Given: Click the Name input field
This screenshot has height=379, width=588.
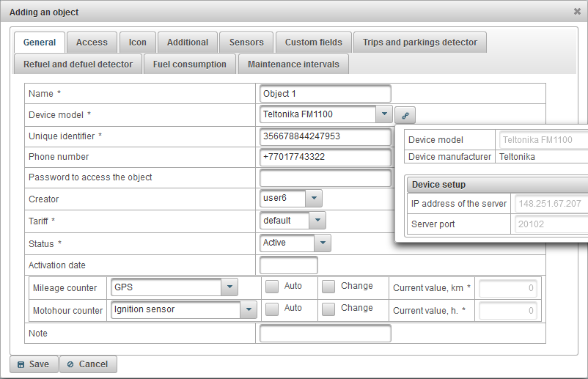Looking at the screenshot, I should pyautogui.click(x=325, y=94).
